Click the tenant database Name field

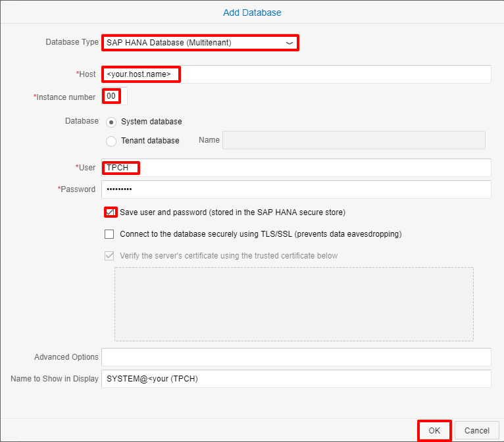354,140
